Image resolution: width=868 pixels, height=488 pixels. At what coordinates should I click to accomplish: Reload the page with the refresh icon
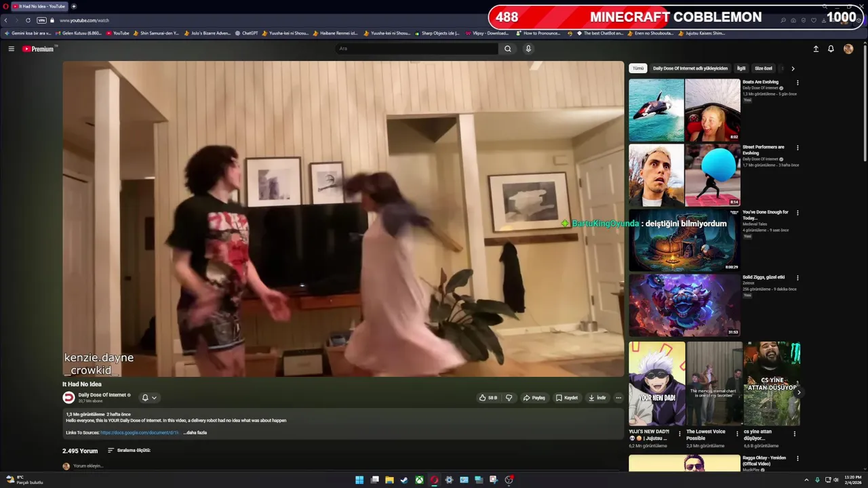click(x=28, y=20)
